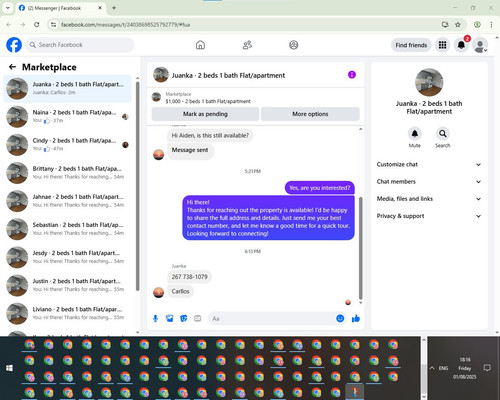
Task: Click the phone number 267 738-1079 message
Action: pyautogui.click(x=189, y=277)
